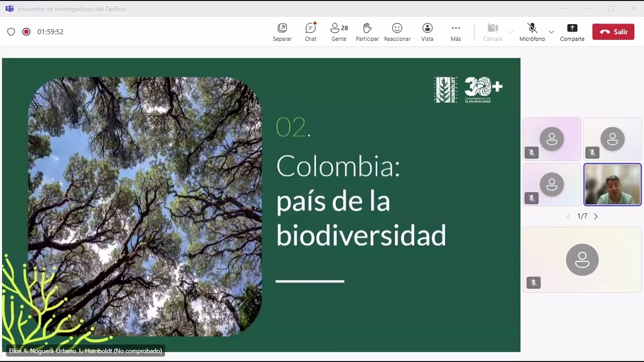644x362 pixels.
Task: Show the Gente participants list
Action: coord(339,32)
